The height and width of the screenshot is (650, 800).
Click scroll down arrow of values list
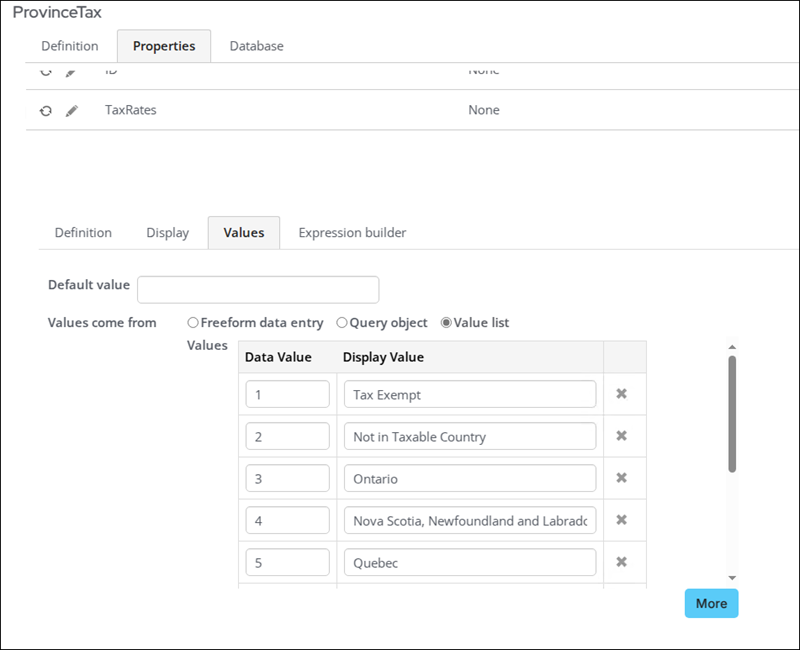click(732, 578)
